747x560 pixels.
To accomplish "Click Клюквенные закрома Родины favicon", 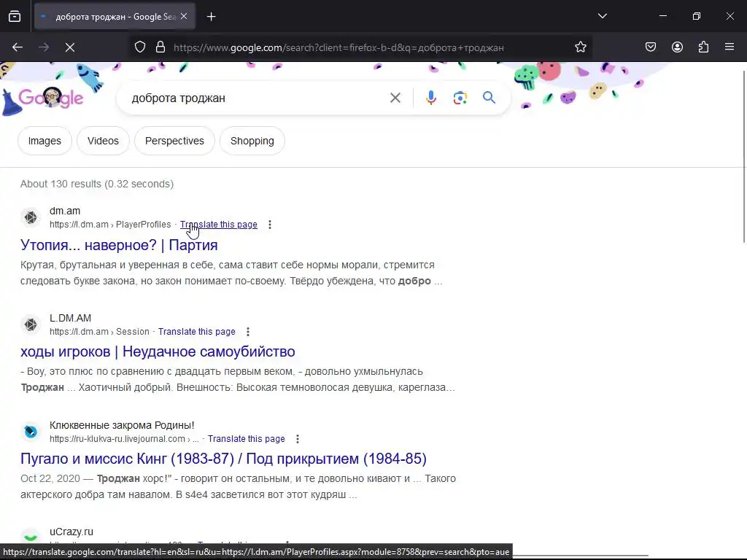I will coord(31,432).
